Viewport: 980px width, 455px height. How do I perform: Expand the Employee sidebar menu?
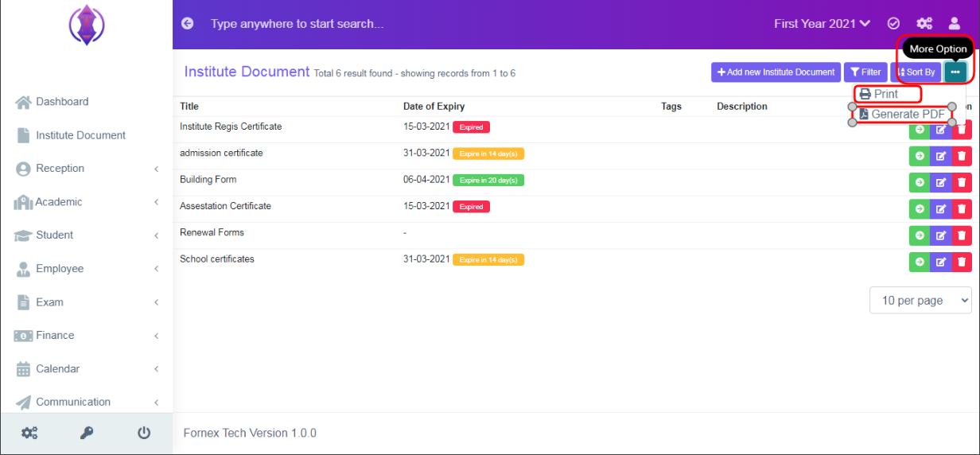[86, 269]
